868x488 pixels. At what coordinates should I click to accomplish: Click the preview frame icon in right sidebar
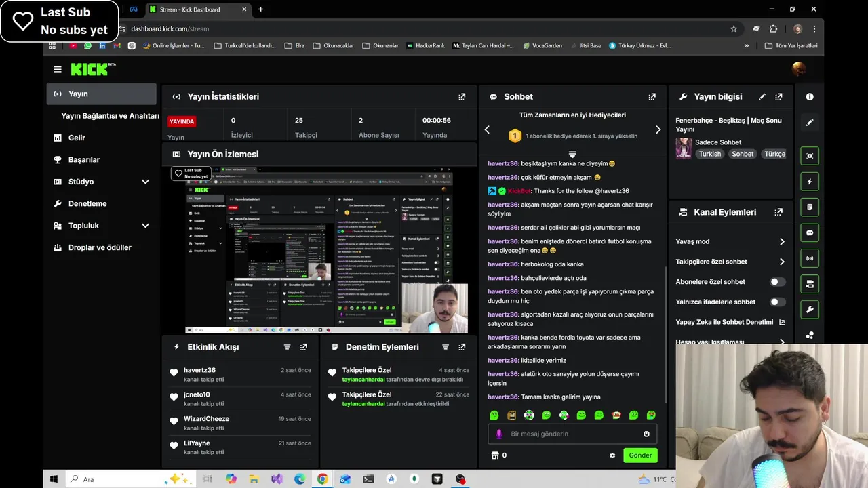810,156
